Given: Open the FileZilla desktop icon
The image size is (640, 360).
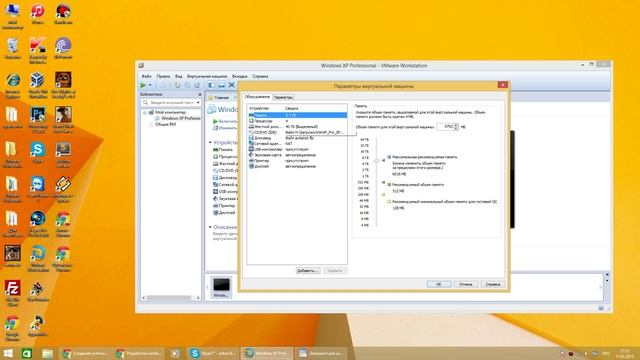Looking at the screenshot, I should (13, 293).
